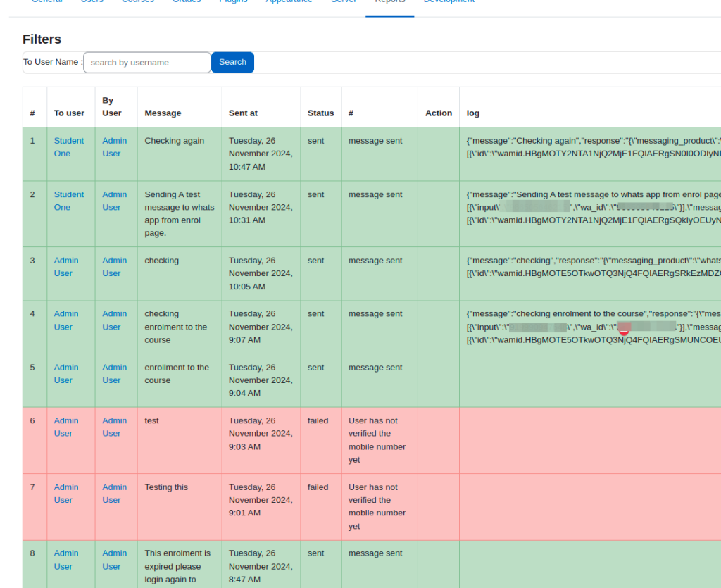Open By User Admin User link in row 6

pyautogui.click(x=115, y=427)
